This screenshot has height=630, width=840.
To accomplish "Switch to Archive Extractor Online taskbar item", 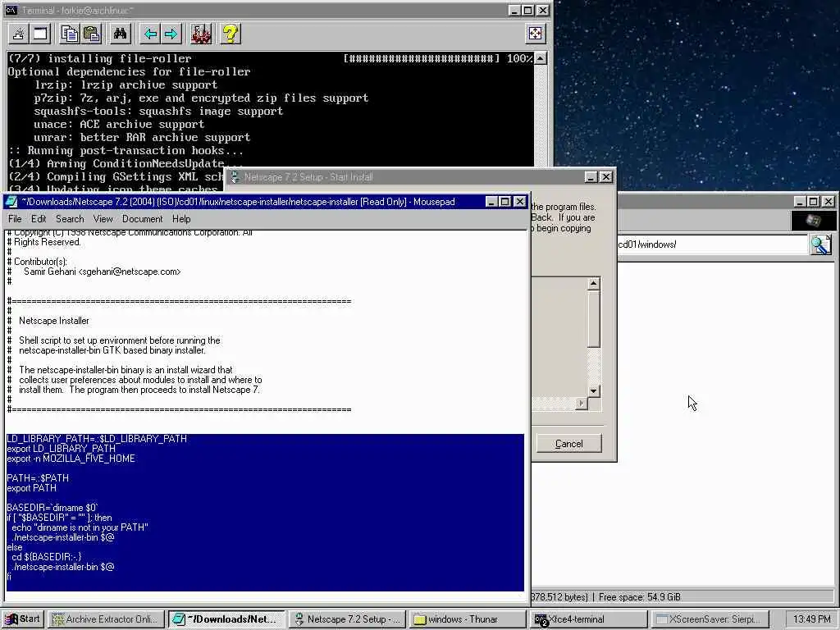I will click(x=106, y=619).
